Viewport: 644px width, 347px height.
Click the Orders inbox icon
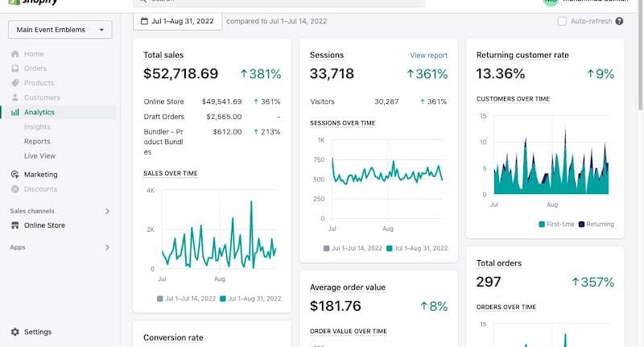15,68
